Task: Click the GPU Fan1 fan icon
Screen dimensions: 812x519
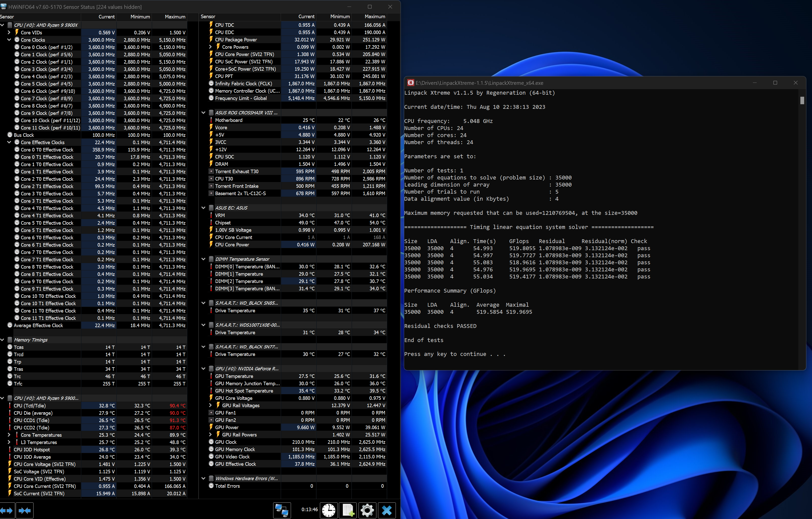Action: [x=211, y=412]
